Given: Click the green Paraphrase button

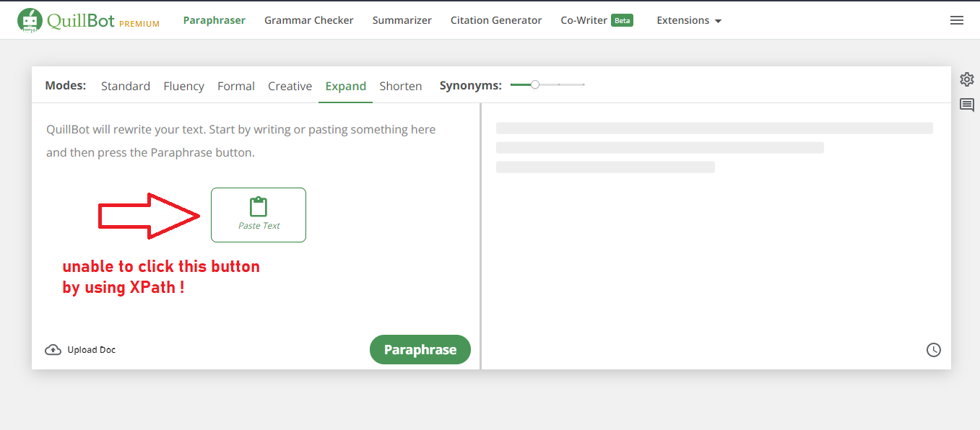Looking at the screenshot, I should pyautogui.click(x=420, y=349).
